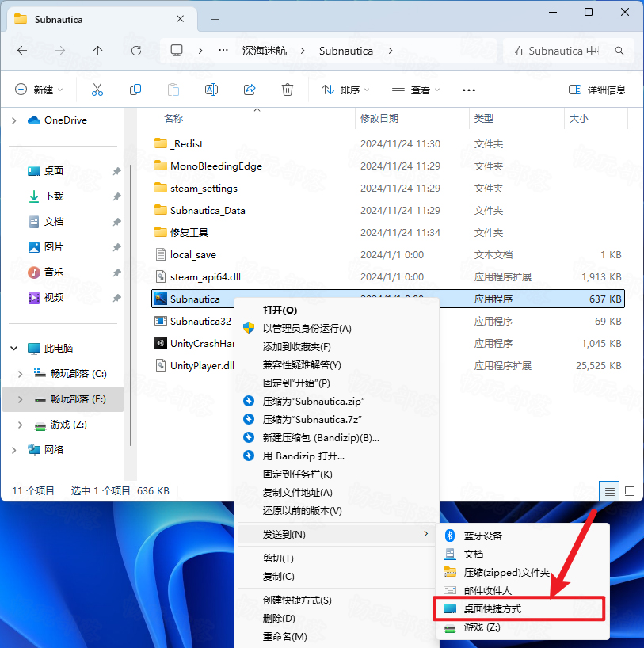Select the UnityCrashHandler application icon

(x=160, y=344)
